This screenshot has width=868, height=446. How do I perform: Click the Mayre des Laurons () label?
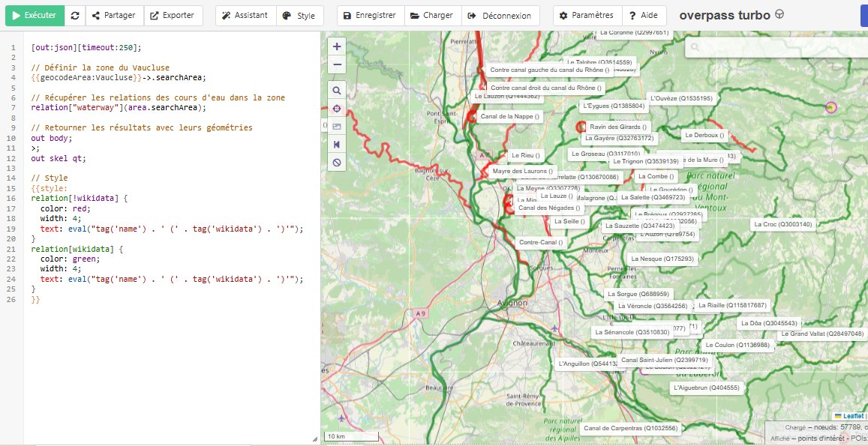click(523, 172)
